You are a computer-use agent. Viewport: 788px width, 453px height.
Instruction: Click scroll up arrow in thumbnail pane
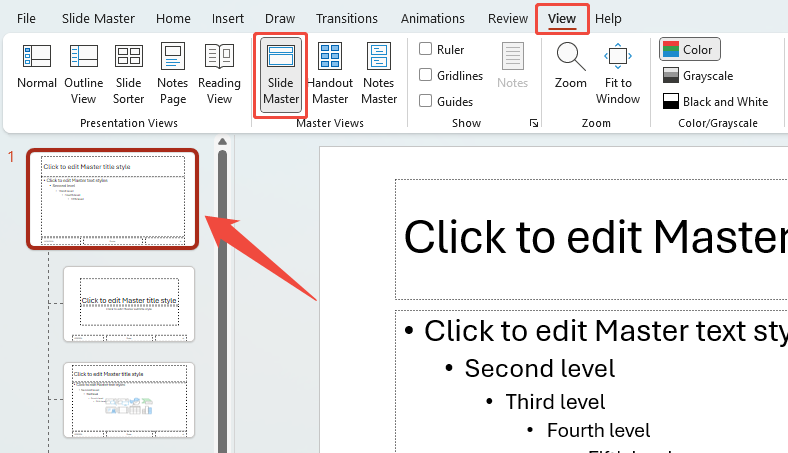222,142
